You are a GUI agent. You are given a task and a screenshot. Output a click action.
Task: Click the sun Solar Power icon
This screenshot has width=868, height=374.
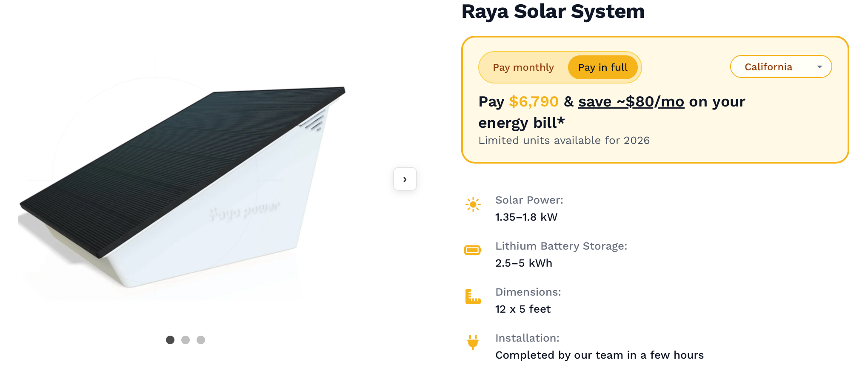[473, 204]
